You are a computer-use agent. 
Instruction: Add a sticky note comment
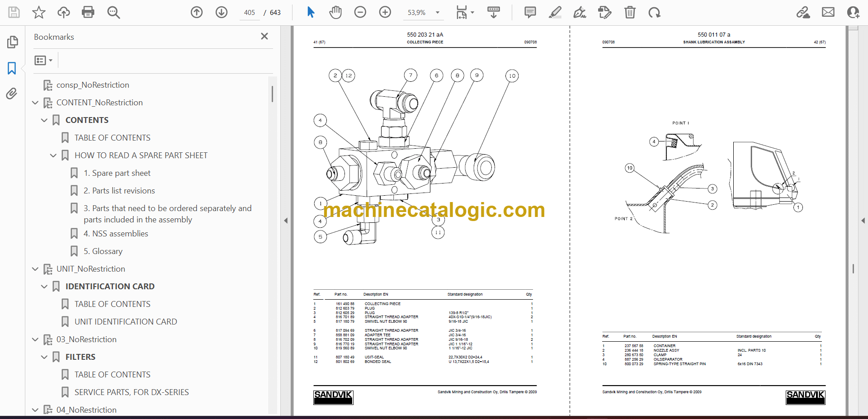coord(530,12)
